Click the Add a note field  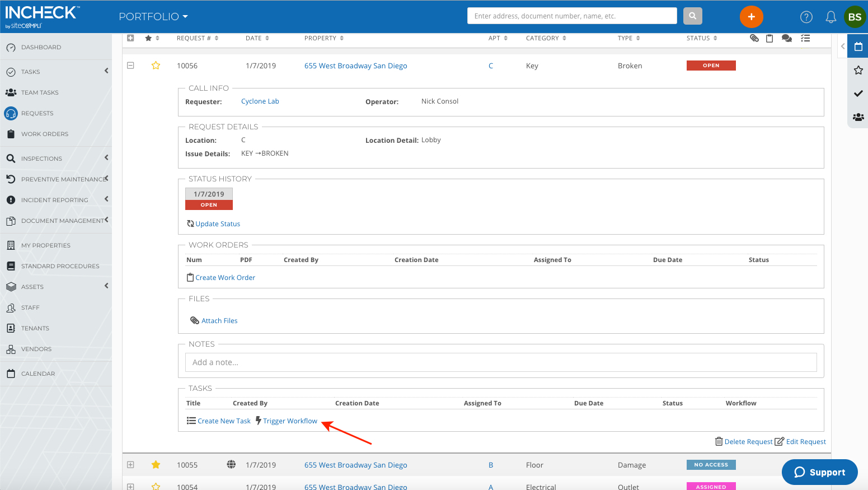501,362
